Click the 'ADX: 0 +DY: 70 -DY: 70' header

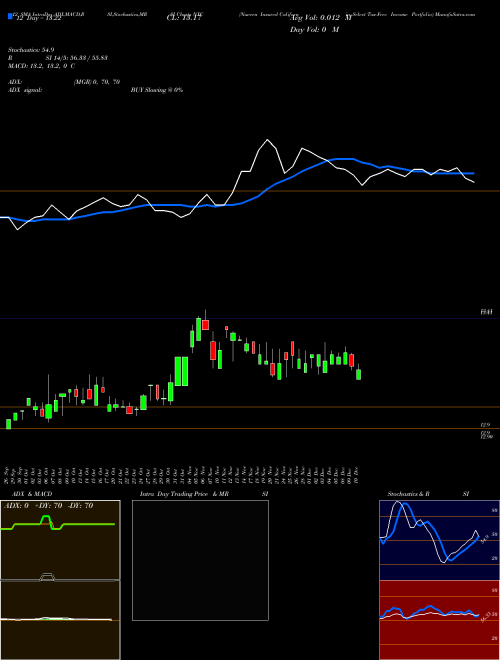pyautogui.click(x=48, y=506)
